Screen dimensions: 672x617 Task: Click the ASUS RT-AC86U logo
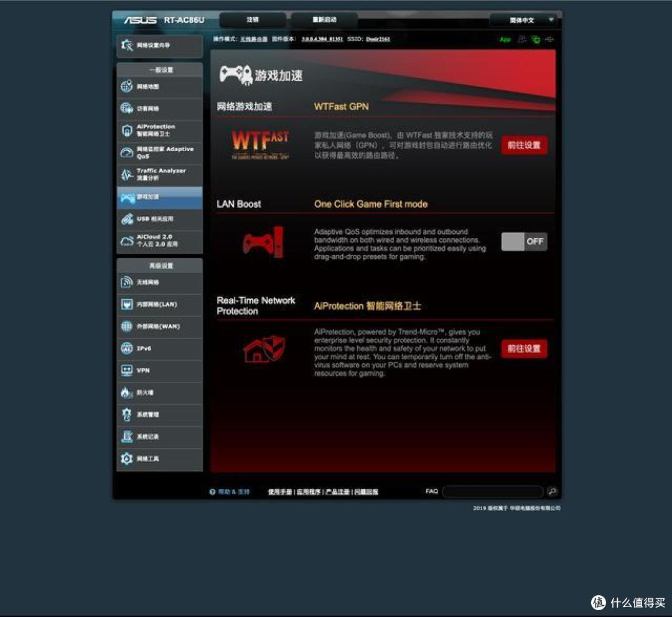[164, 20]
